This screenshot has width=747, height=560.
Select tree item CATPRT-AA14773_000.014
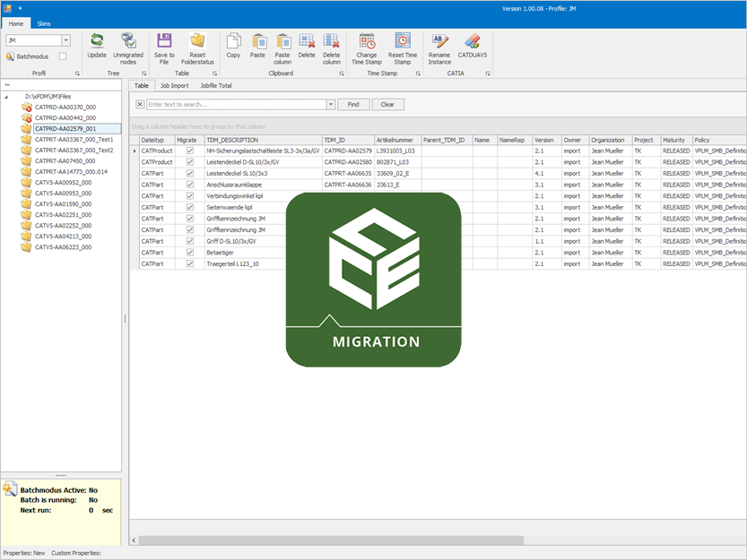[71, 171]
